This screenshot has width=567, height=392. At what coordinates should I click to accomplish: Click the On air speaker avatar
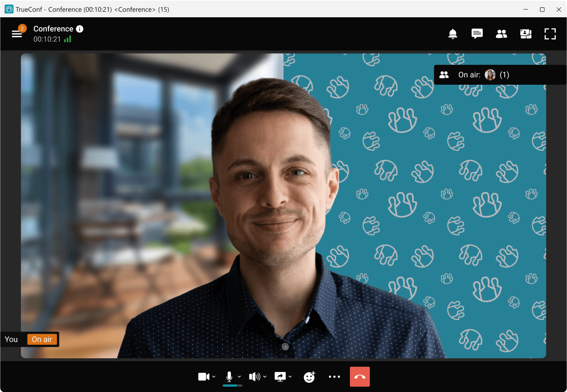(490, 75)
